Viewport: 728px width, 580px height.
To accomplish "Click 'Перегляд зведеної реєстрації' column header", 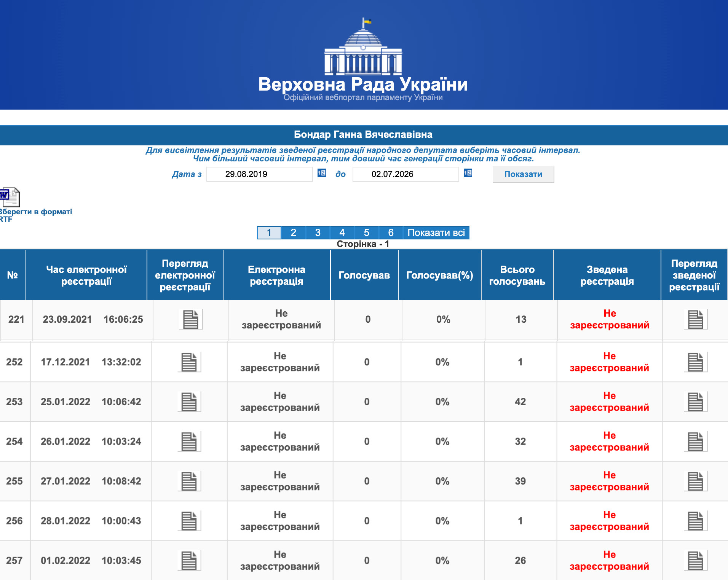I will (x=694, y=275).
